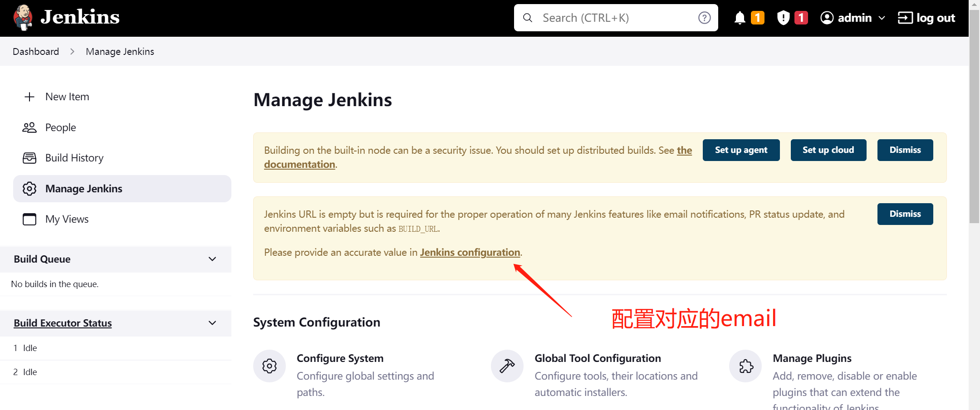
Task: Click executor 1 Idle row
Action: (116, 348)
